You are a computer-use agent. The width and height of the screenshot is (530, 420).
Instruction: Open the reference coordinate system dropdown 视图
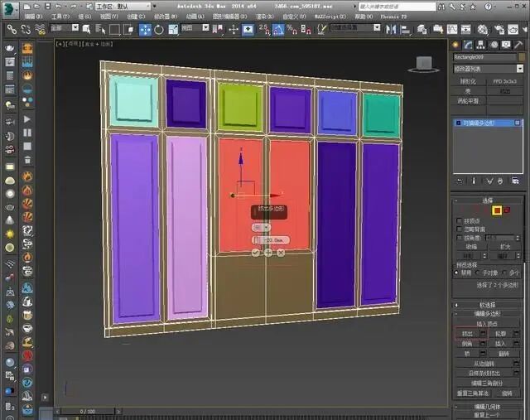(x=195, y=27)
